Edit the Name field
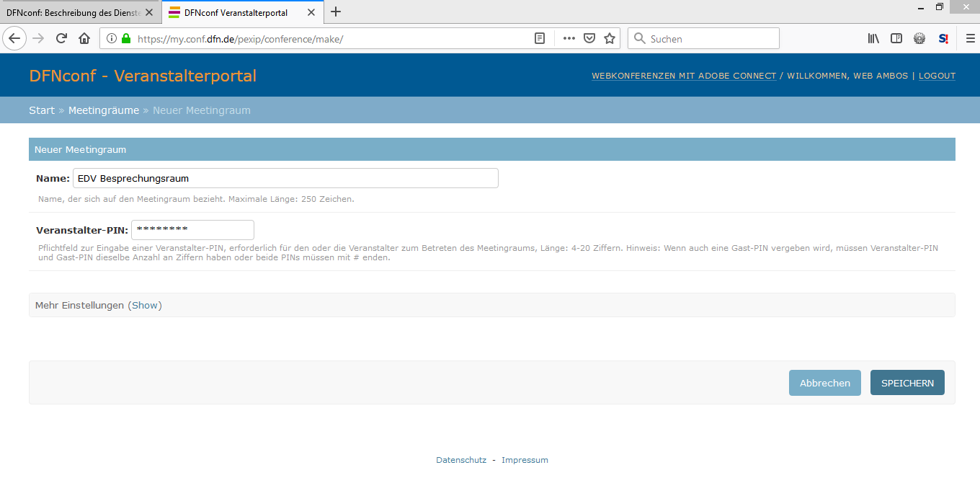Image resolution: width=980 pixels, height=478 pixels. point(285,178)
